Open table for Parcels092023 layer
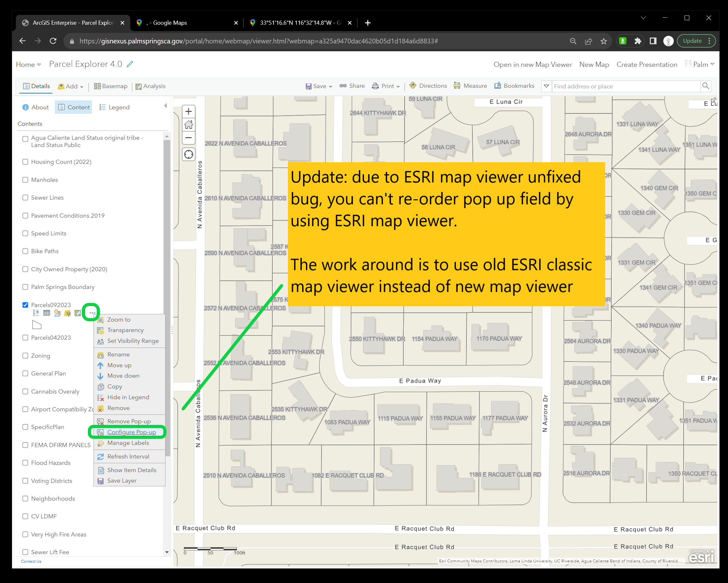This screenshot has width=728, height=583. (47, 313)
